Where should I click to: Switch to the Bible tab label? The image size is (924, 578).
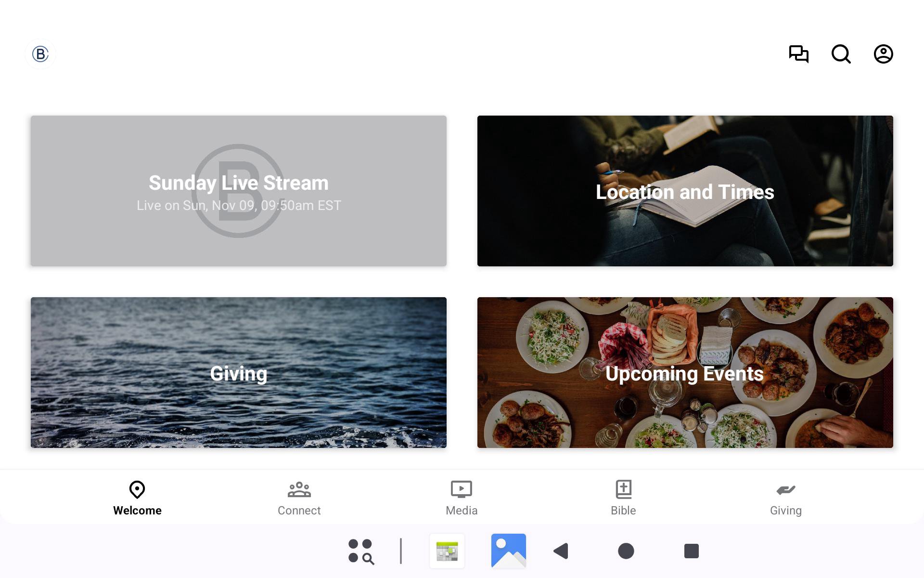coord(623,511)
